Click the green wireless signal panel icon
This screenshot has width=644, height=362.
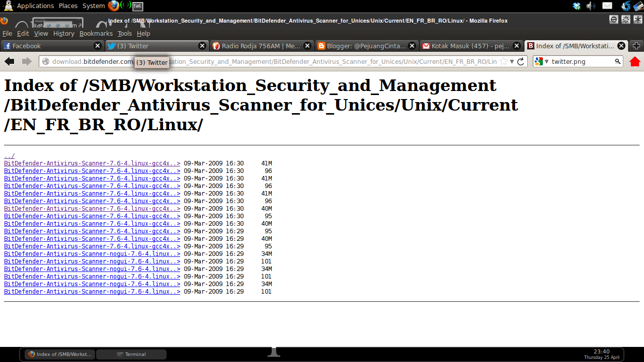click(126, 6)
